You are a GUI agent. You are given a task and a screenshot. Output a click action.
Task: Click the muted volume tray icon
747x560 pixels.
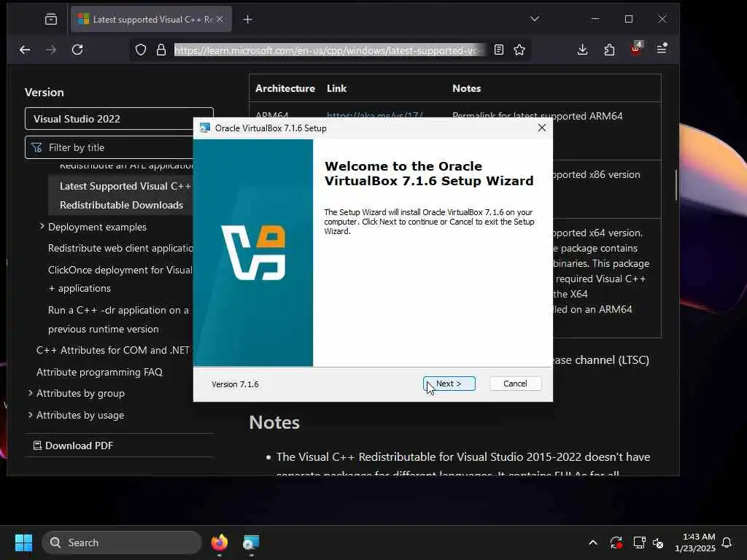(659, 542)
